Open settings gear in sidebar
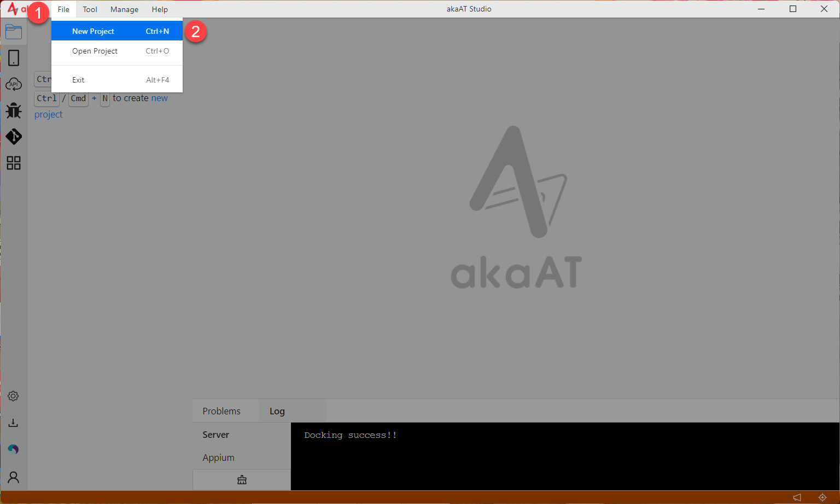 pos(14,396)
